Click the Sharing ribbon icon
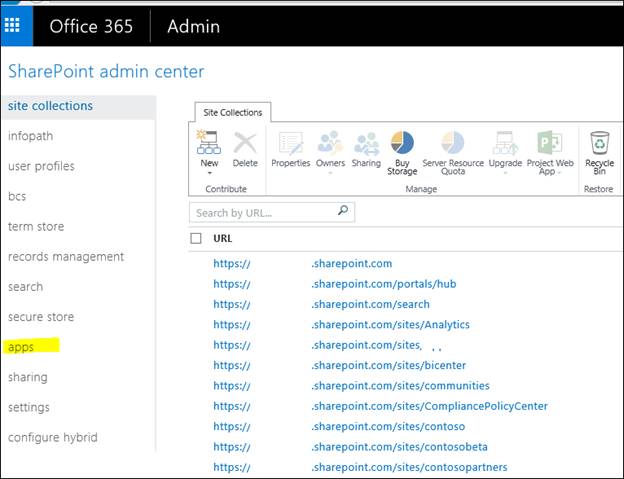Viewport: 624px width, 479px height. (366, 143)
